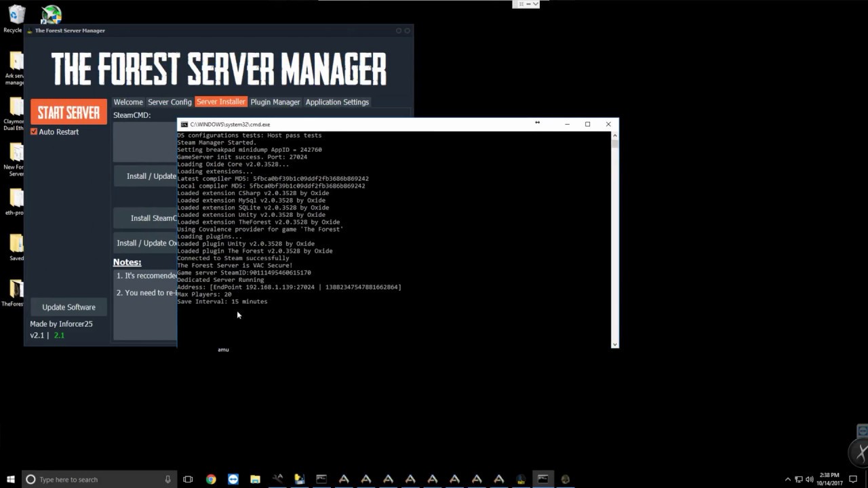The width and height of the screenshot is (868, 488).
Task: Select the Server Installer tab
Action: click(x=221, y=102)
